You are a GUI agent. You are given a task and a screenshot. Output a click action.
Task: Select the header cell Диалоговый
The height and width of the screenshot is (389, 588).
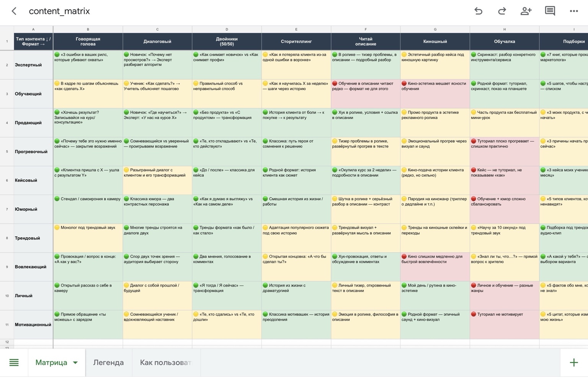157,41
